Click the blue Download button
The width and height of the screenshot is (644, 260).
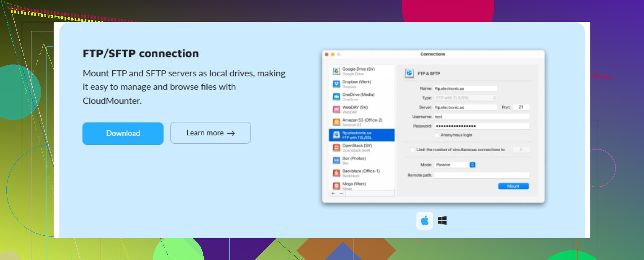click(x=123, y=134)
